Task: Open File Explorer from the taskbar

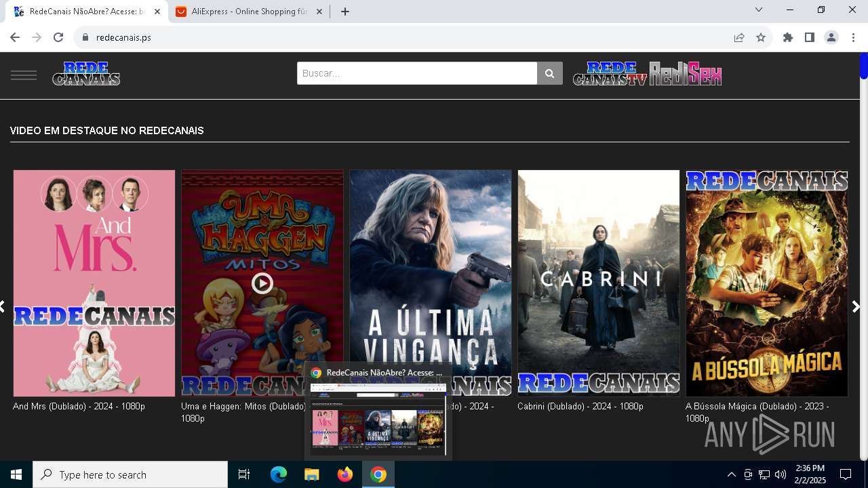Action: tap(311, 474)
